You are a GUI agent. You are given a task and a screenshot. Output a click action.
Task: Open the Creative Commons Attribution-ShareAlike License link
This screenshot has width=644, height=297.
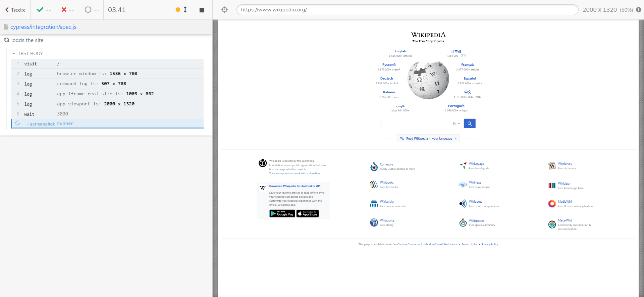(x=427, y=245)
